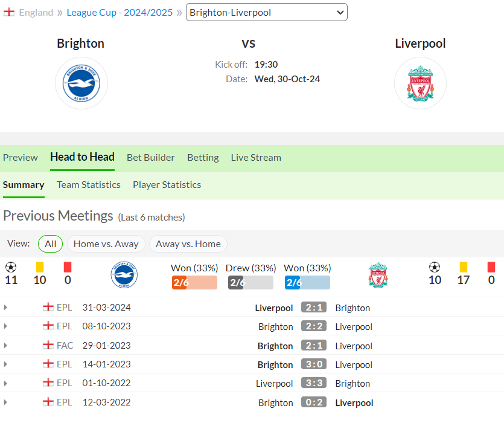Click Brighton's goals football icon

pyautogui.click(x=11, y=267)
